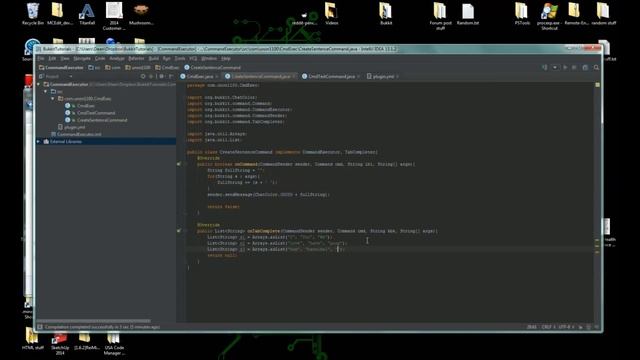Open the Videos desktop folder
640x360 pixels.
point(331,14)
